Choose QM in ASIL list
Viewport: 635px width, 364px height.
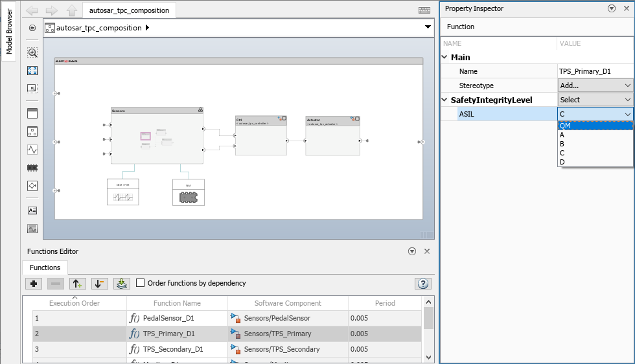595,126
